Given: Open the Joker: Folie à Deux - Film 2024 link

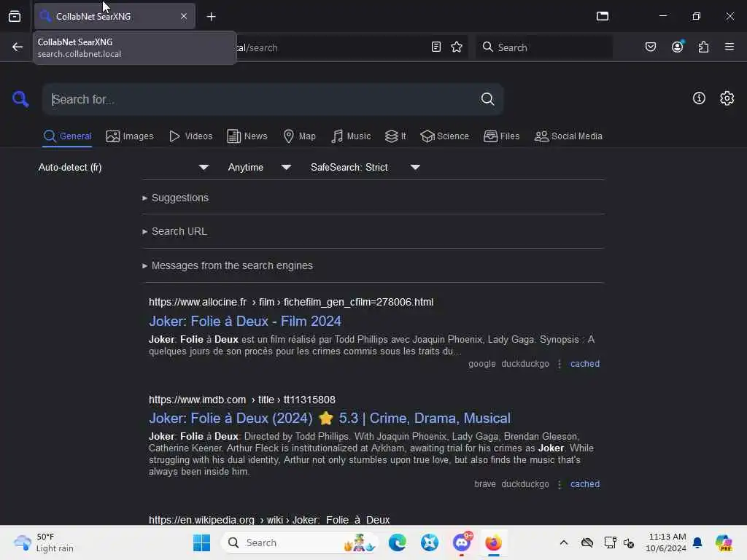Looking at the screenshot, I should coord(245,322).
